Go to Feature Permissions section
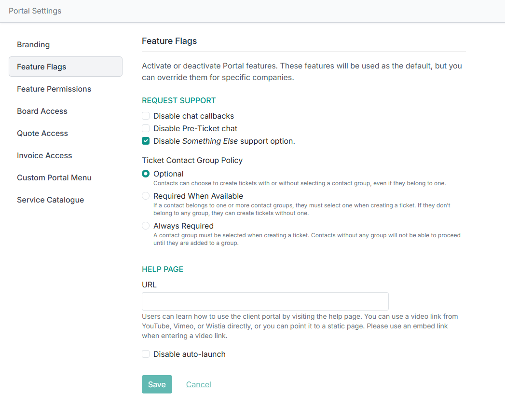The image size is (505, 420). [54, 89]
